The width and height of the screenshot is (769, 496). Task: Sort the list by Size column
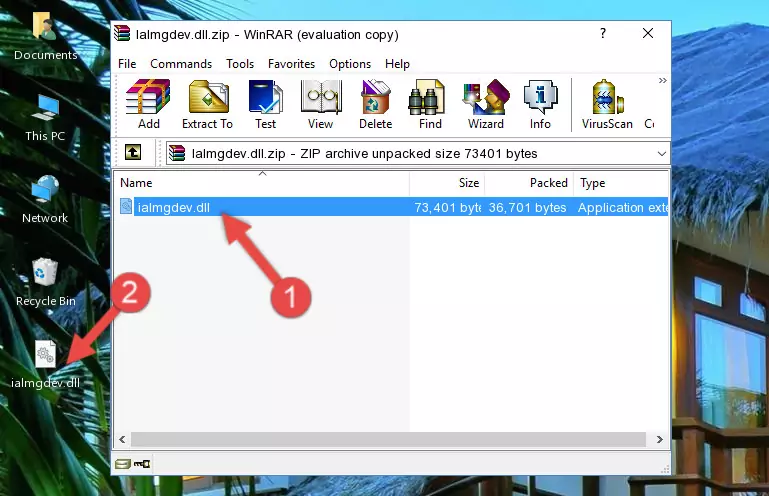coord(447,183)
